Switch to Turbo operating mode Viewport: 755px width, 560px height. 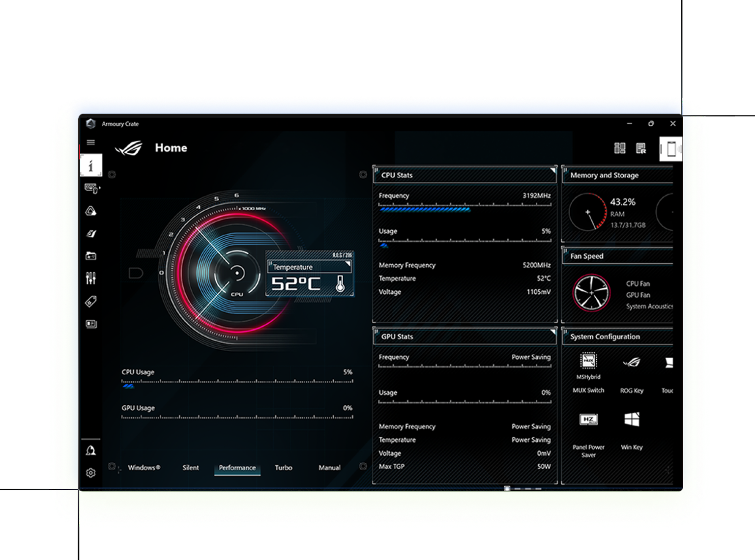pyautogui.click(x=284, y=468)
